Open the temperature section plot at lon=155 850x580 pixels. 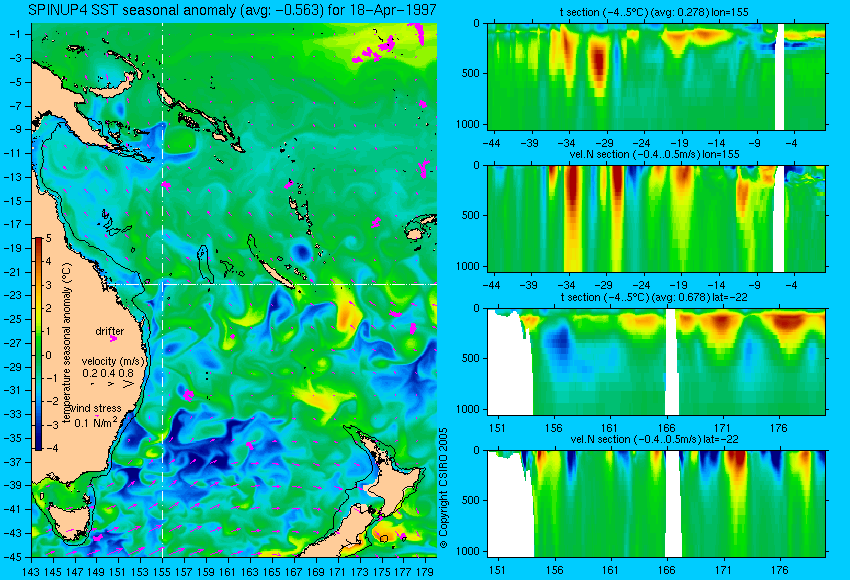pyautogui.click(x=656, y=76)
